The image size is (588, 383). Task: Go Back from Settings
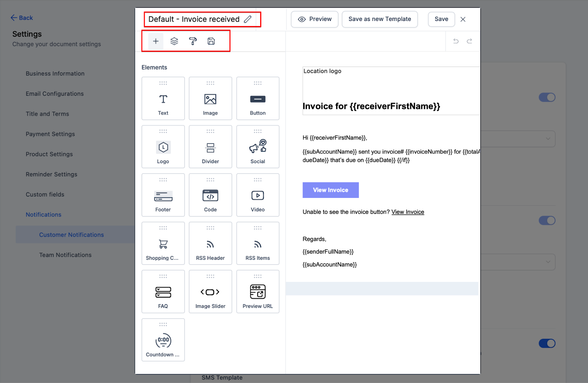point(22,18)
